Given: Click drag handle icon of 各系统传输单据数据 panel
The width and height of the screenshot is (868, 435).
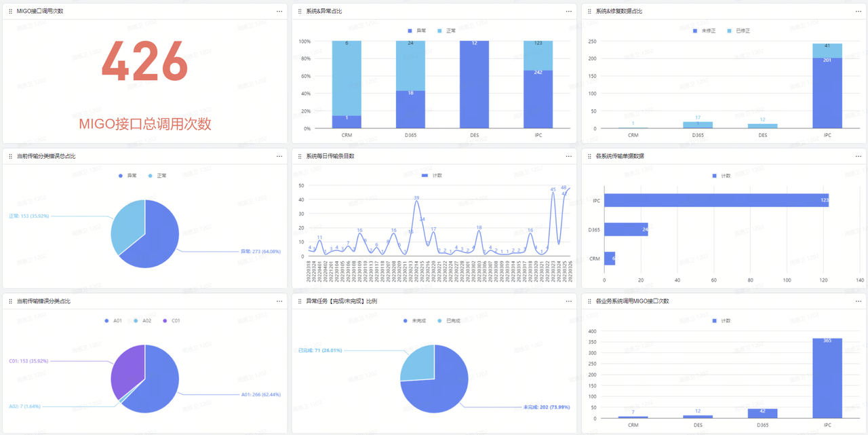Looking at the screenshot, I should 589,156.
